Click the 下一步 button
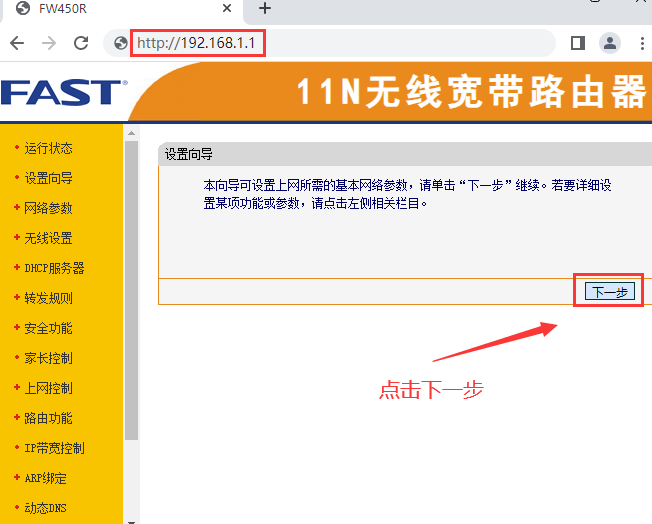This screenshot has height=524, width=652. coord(610,291)
